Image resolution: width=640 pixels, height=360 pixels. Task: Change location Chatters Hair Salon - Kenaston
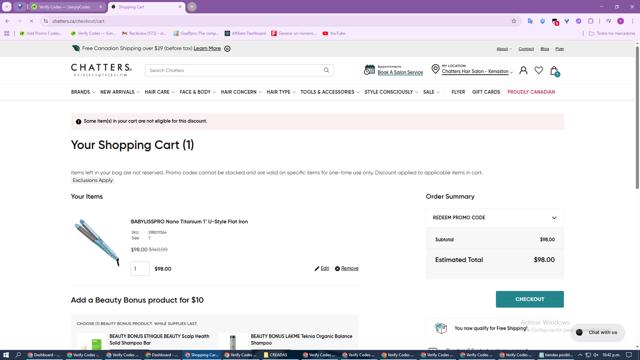(x=477, y=71)
